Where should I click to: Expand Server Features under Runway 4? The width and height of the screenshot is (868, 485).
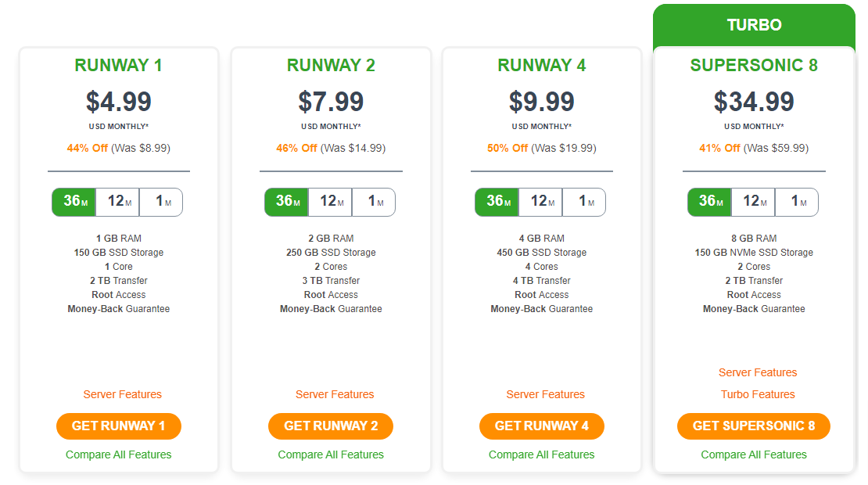[x=545, y=394]
